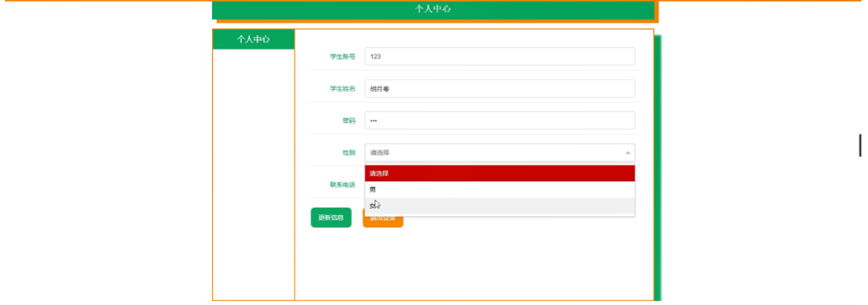Viewport: 868px width, 305px height.
Task: Collapse the 性别 dropdown selector
Action: point(499,152)
